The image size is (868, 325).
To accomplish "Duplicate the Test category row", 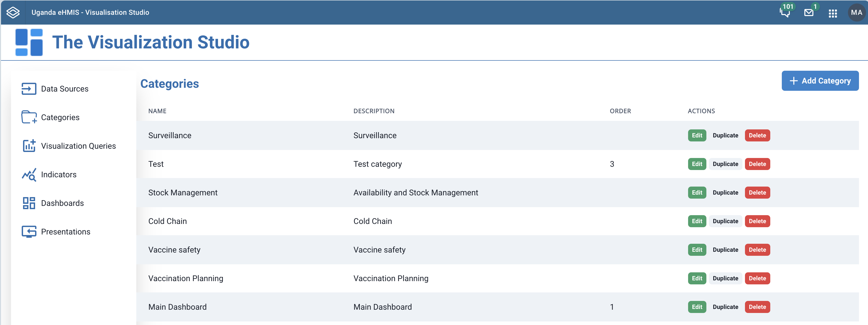I will [x=725, y=164].
